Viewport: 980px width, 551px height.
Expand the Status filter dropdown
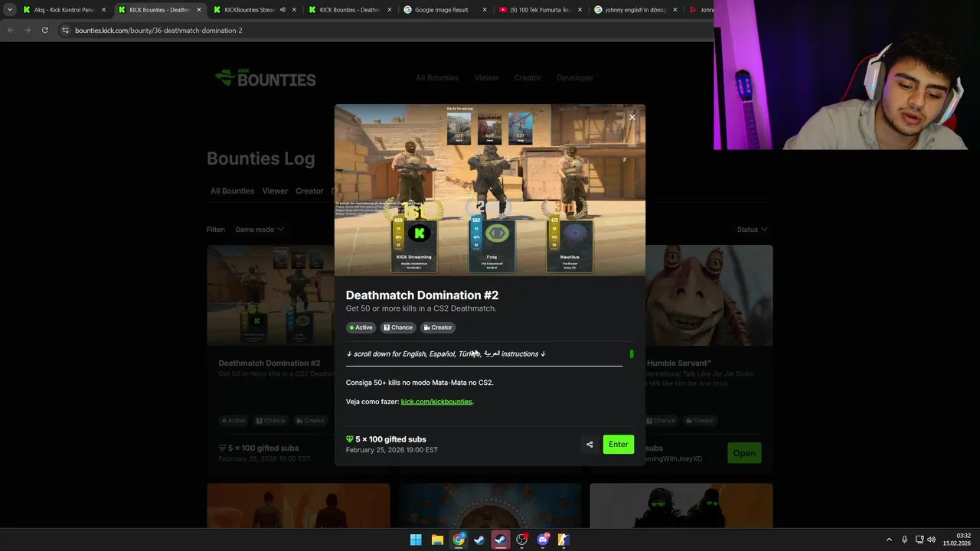(752, 230)
